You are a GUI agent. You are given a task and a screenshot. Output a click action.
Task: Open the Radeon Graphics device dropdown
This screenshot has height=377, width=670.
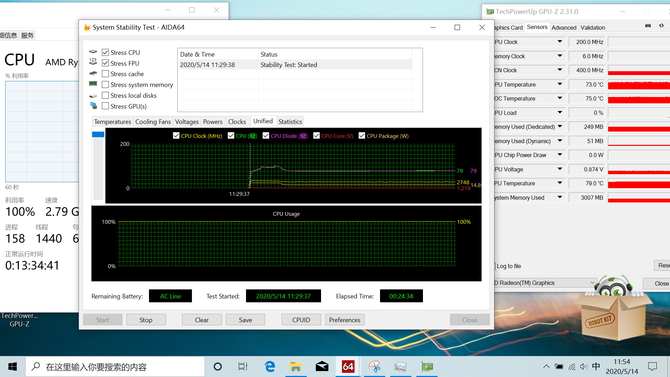[x=545, y=283]
